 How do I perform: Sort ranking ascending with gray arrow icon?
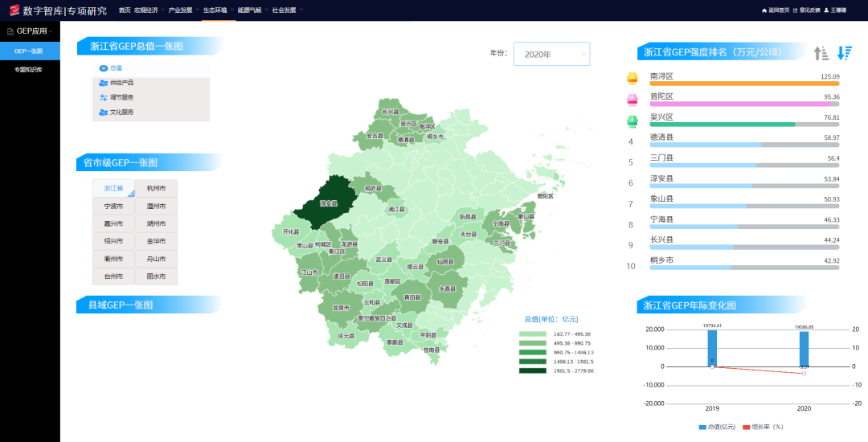pos(821,53)
